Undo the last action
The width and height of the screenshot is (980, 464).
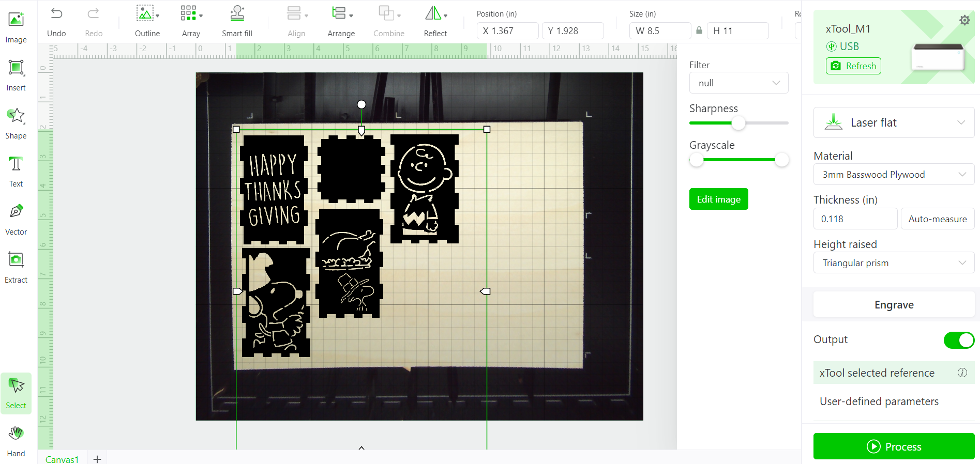coord(56,22)
